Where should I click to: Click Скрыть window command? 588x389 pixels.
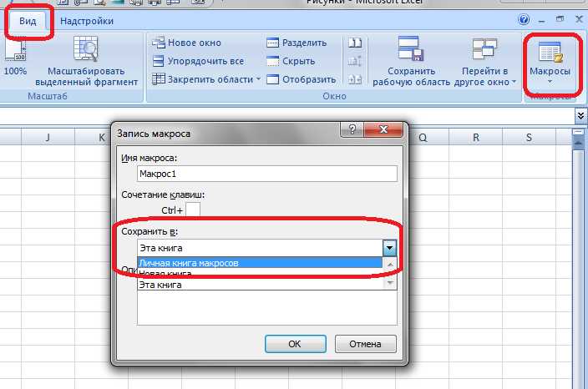coord(291,61)
